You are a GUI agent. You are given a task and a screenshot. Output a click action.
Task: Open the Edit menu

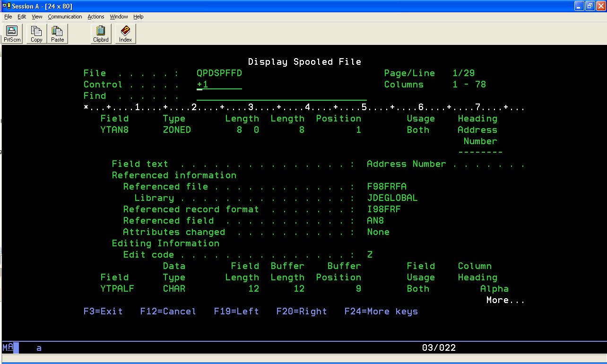[x=21, y=17]
